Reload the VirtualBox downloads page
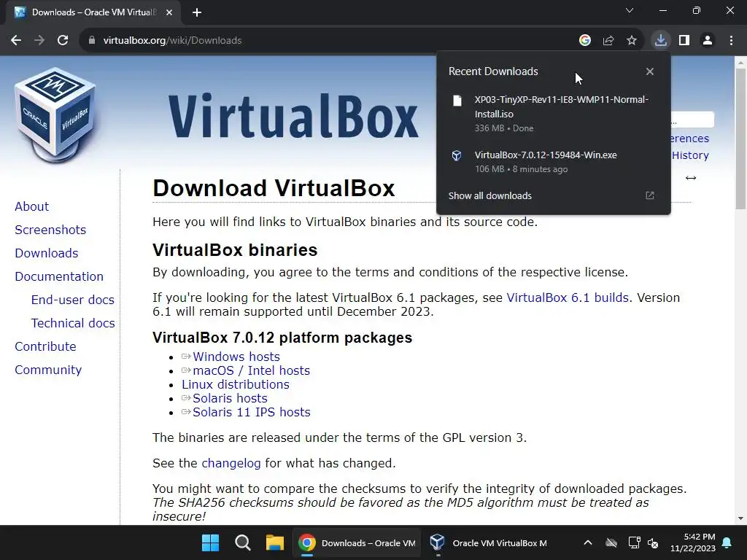The height and width of the screenshot is (560, 747). [63, 41]
